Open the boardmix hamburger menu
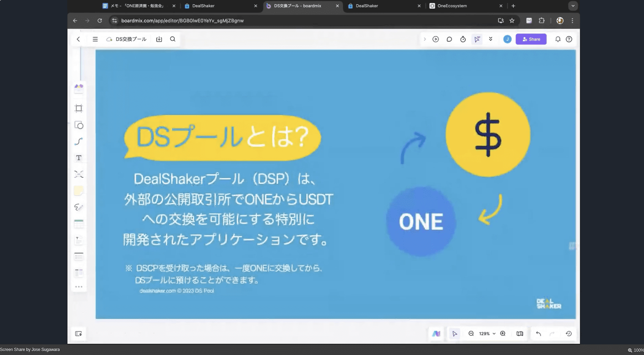 pyautogui.click(x=95, y=39)
